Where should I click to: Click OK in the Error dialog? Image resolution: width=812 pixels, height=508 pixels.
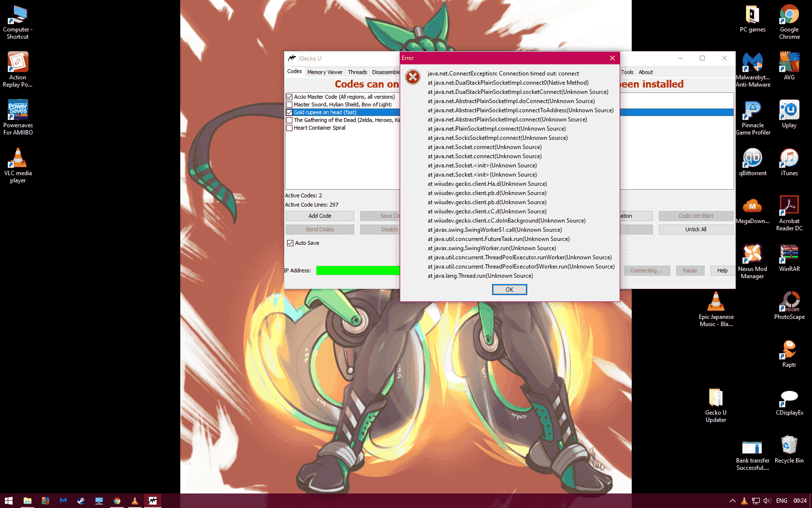point(509,289)
